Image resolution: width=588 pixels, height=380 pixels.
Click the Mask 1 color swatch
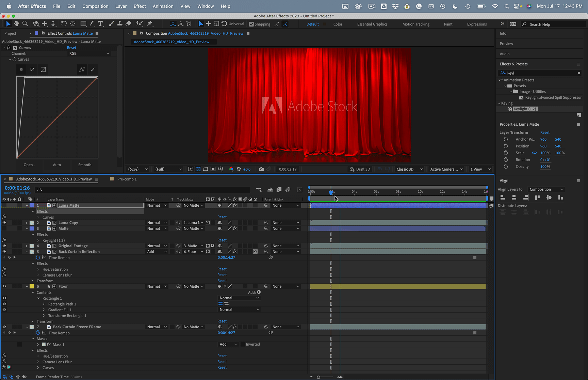click(44, 344)
